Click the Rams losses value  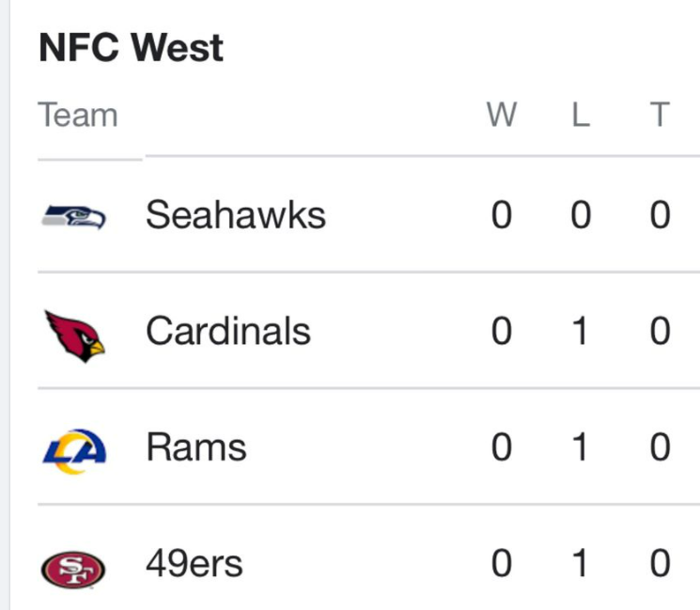click(x=581, y=447)
